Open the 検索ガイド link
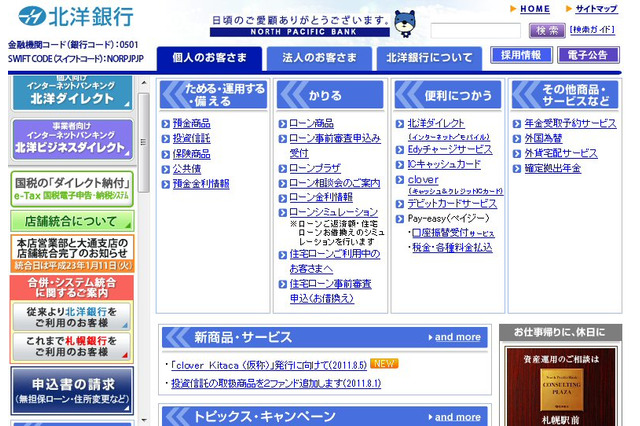640x426 pixels. 592,30
